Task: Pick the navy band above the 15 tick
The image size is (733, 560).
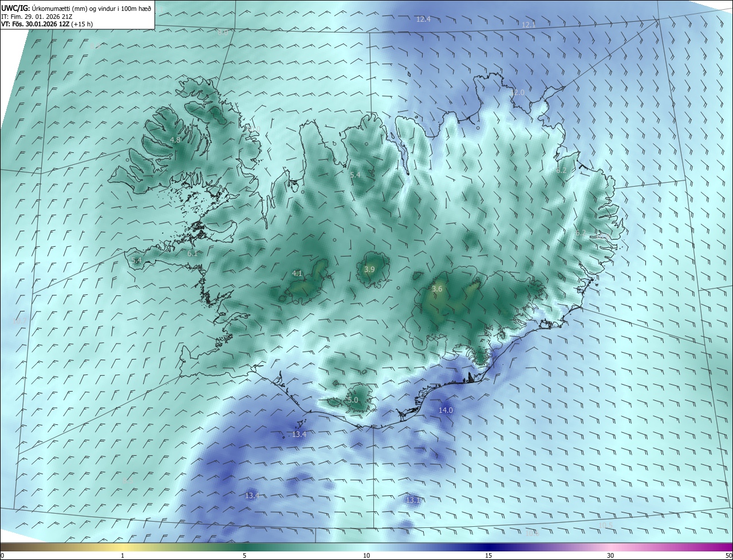Action: point(488,547)
